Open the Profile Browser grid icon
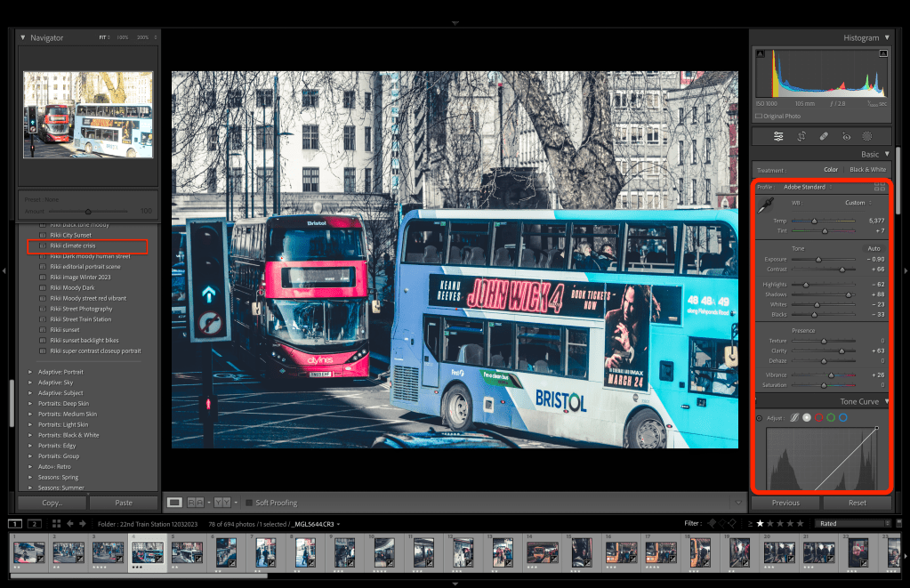Image resolution: width=910 pixels, height=588 pixels. (x=879, y=188)
